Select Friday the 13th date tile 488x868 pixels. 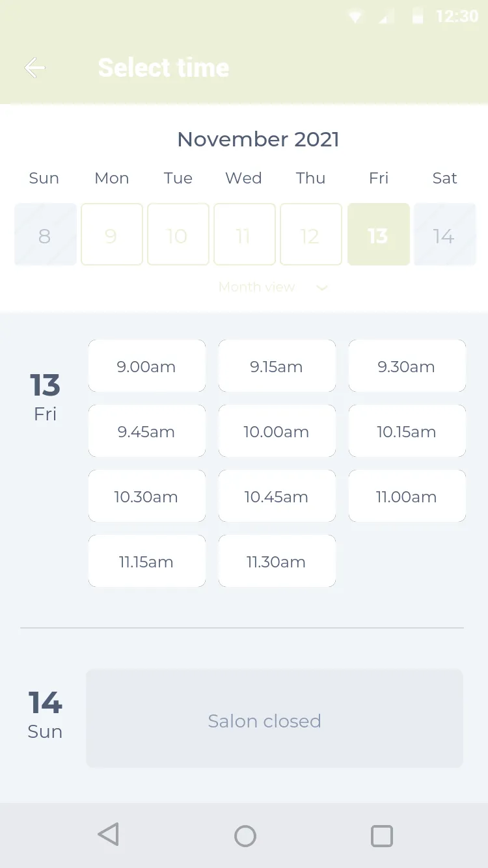point(379,234)
